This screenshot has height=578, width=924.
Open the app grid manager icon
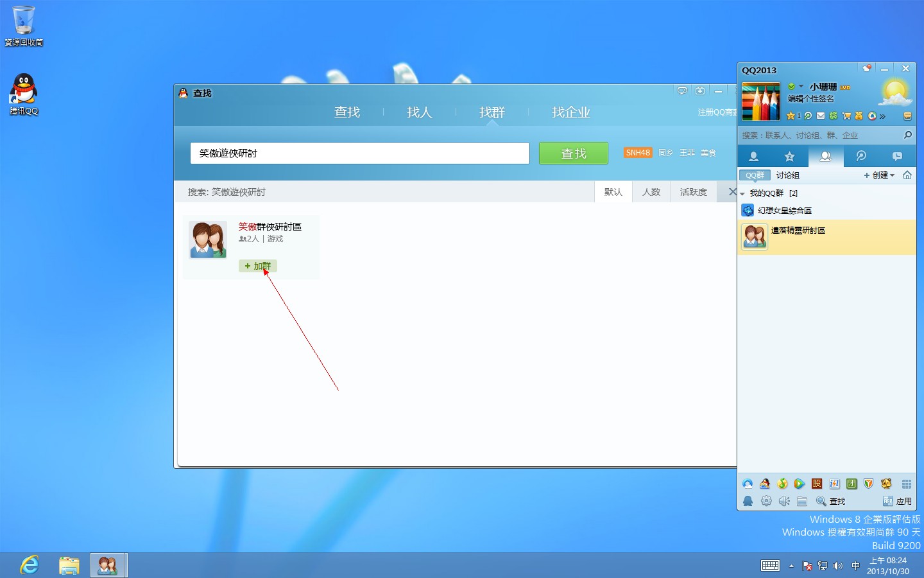point(907,484)
